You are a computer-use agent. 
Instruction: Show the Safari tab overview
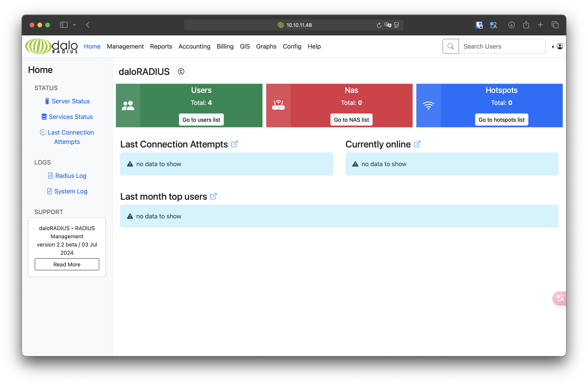click(x=555, y=25)
